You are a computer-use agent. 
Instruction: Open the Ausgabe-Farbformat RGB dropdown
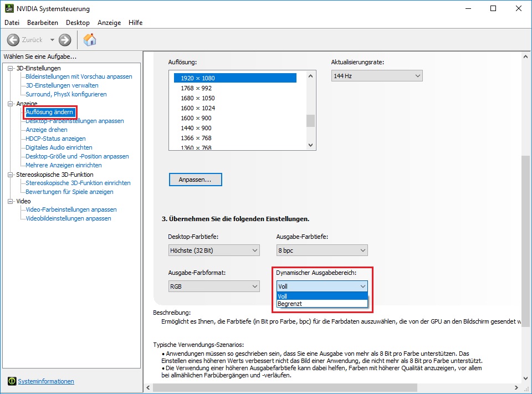[x=214, y=286]
